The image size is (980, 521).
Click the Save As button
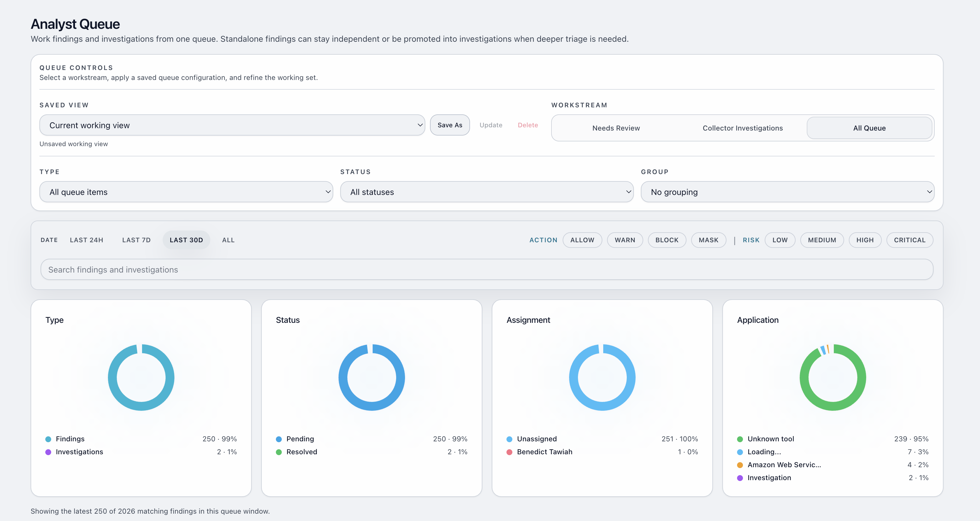[x=450, y=125]
